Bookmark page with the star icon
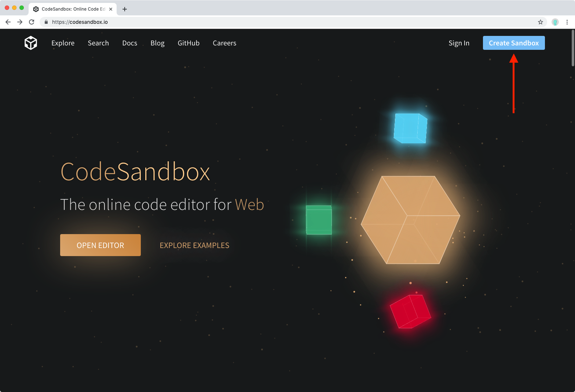 point(541,22)
